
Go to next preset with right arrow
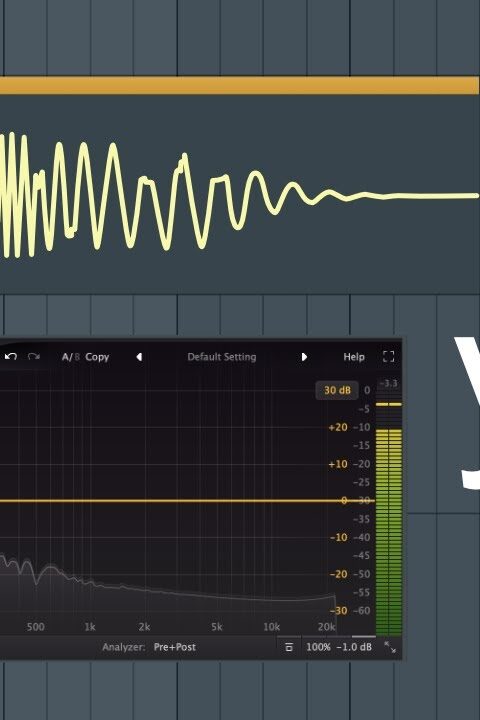(304, 357)
